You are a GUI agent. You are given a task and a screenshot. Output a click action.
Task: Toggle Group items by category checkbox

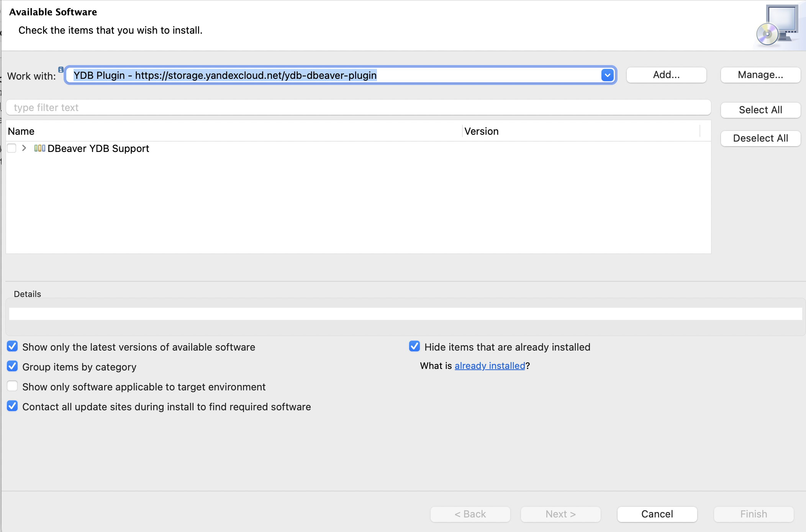tap(12, 366)
